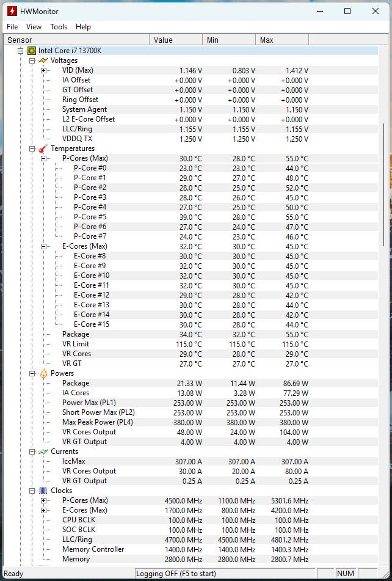The image size is (392, 581).
Task: Collapse the P-Cores (Max) temperature list
Action: pos(44,158)
